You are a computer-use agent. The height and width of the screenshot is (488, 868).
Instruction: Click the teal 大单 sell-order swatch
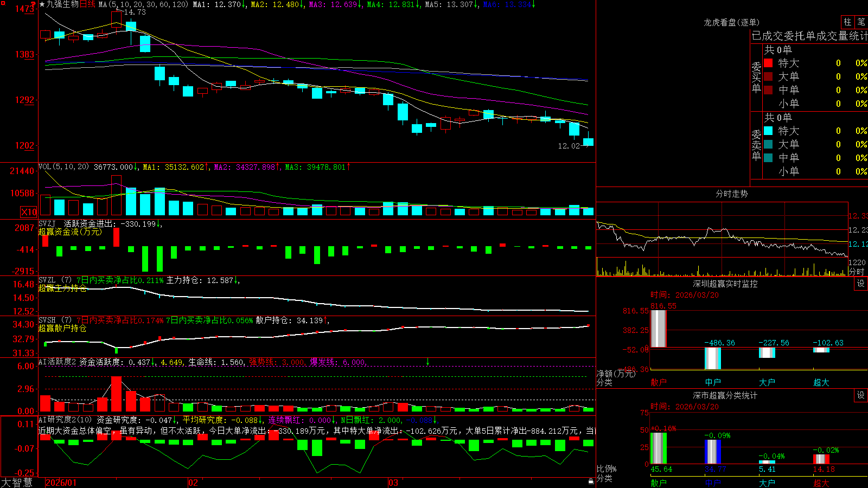point(768,144)
